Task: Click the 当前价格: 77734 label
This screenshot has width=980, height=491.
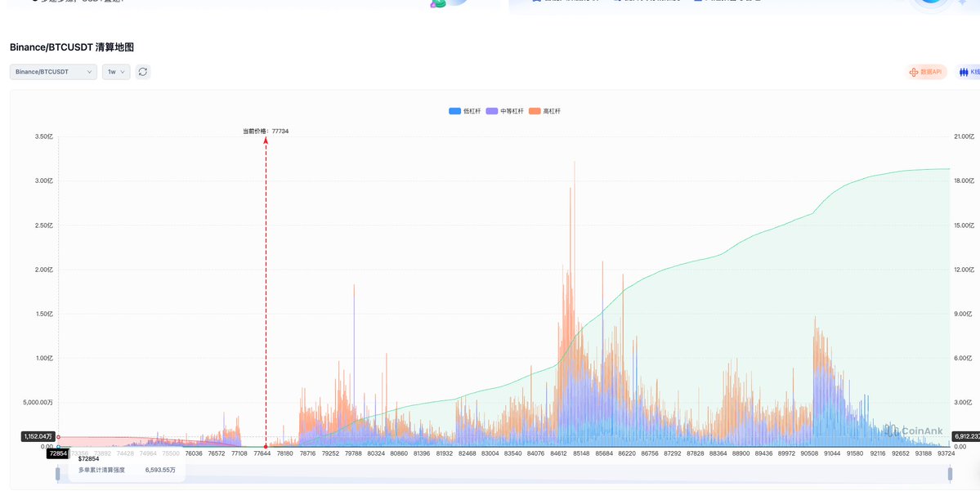Action: [x=266, y=131]
